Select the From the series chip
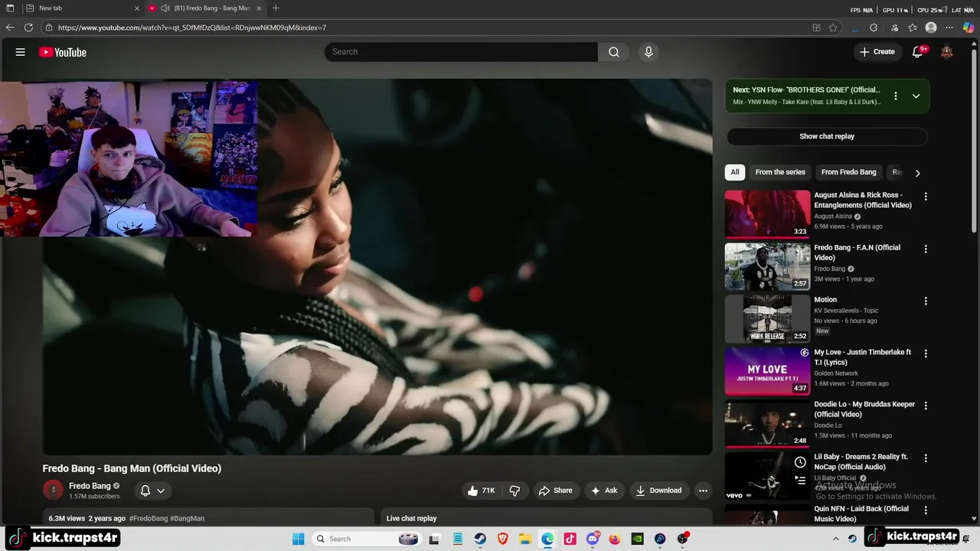The image size is (980, 551). 780,172
